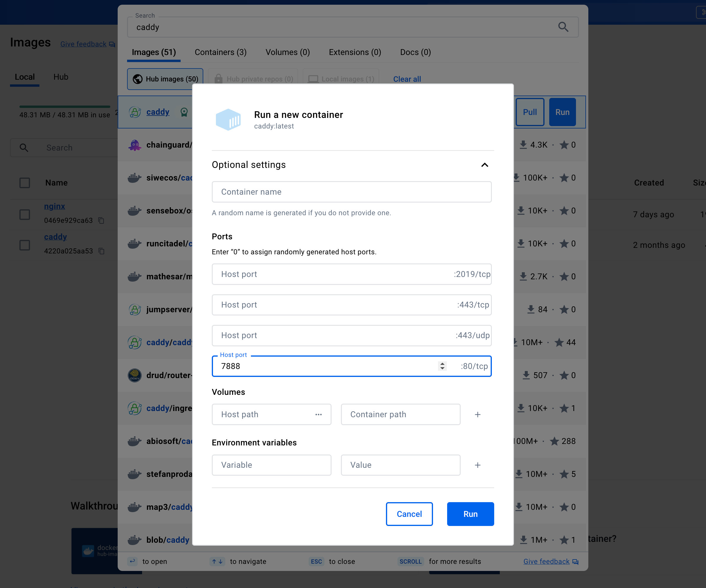The height and width of the screenshot is (588, 706).
Task: Open the nginx image link
Action: click(54, 206)
